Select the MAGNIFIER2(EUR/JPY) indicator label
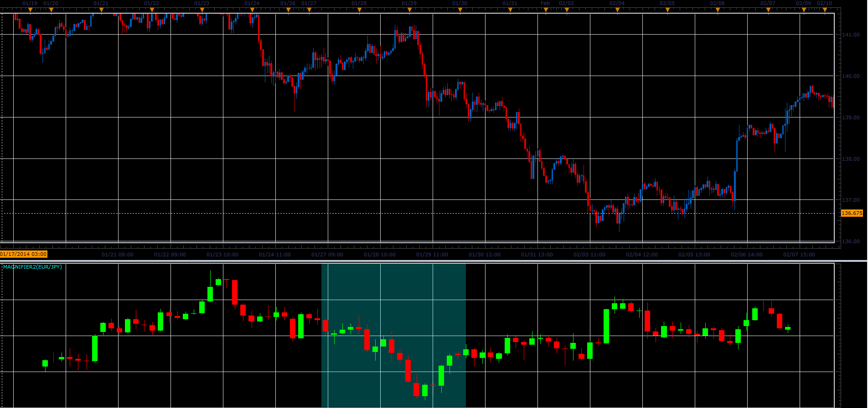This screenshot has width=868, height=408. tap(32, 267)
